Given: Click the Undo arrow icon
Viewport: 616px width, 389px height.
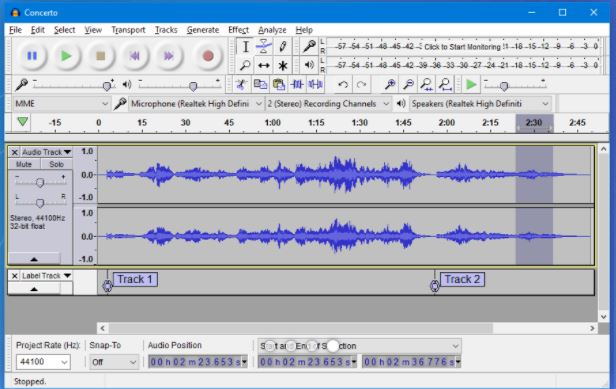Looking at the screenshot, I should coord(343,84).
